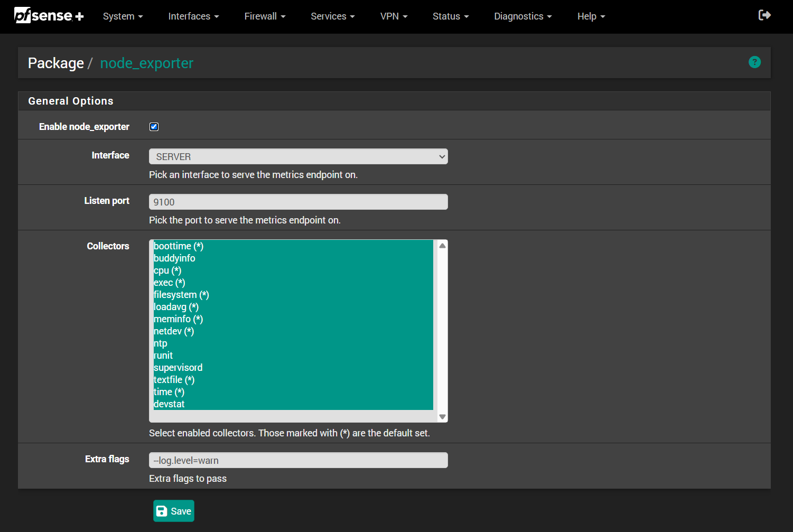793x532 pixels.
Task: Toggle the Enable node_exporter checkbox
Action: [x=154, y=127]
